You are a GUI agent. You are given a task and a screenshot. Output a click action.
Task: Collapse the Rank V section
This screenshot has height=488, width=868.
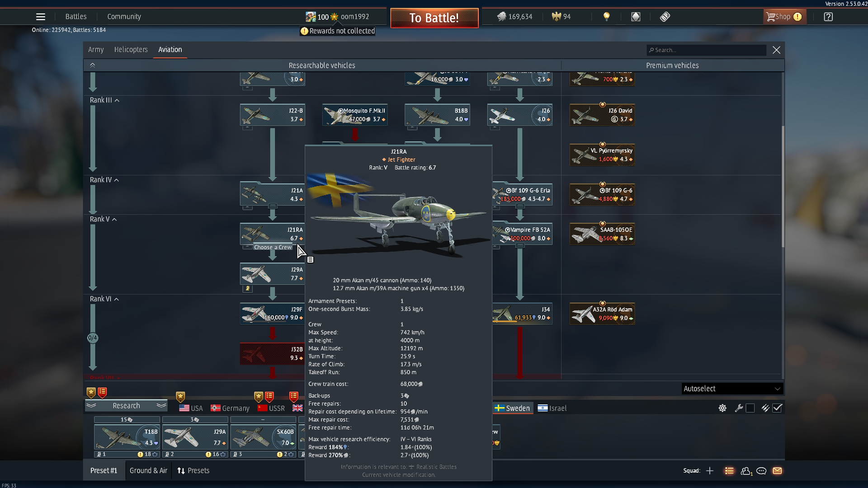(x=114, y=220)
